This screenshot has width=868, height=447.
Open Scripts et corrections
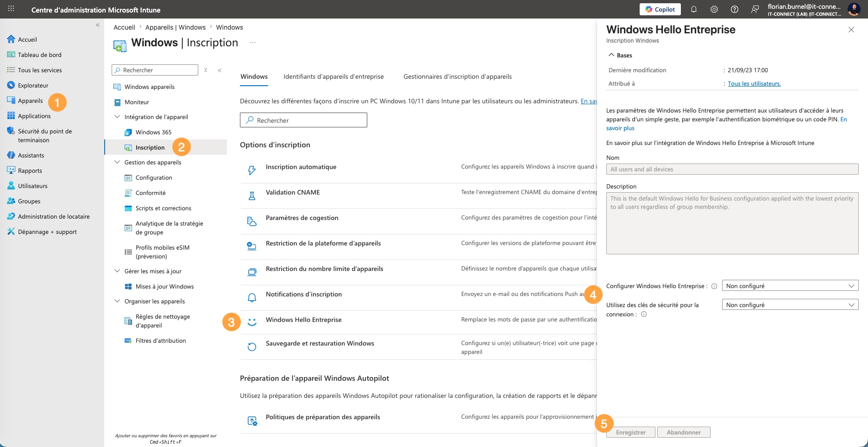163,208
